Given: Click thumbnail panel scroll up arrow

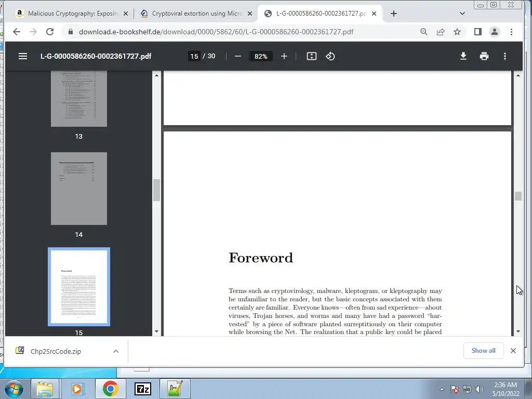Looking at the screenshot, I should tap(156, 75).
